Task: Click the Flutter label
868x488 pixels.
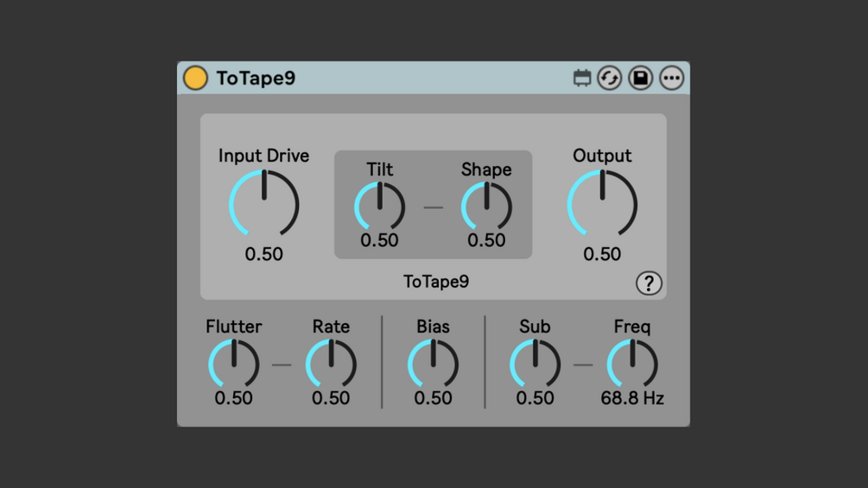Action: coord(233,326)
